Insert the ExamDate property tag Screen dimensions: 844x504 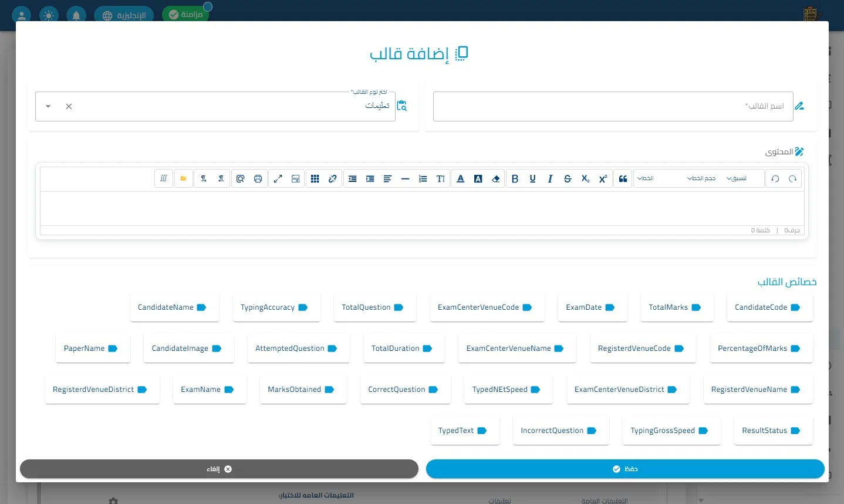pos(592,307)
